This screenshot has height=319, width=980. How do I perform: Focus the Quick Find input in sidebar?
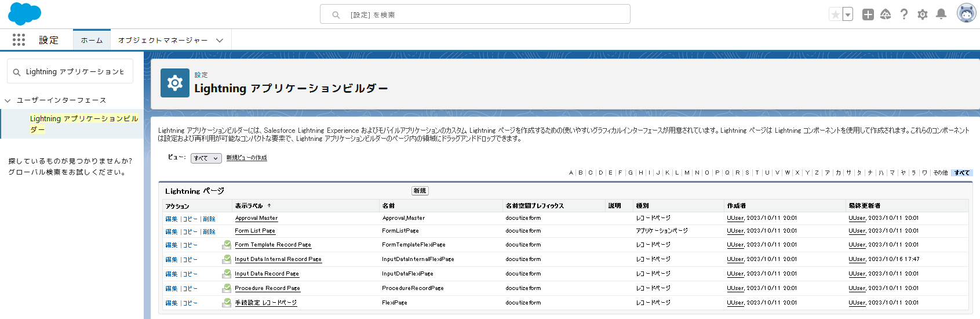coord(70,71)
